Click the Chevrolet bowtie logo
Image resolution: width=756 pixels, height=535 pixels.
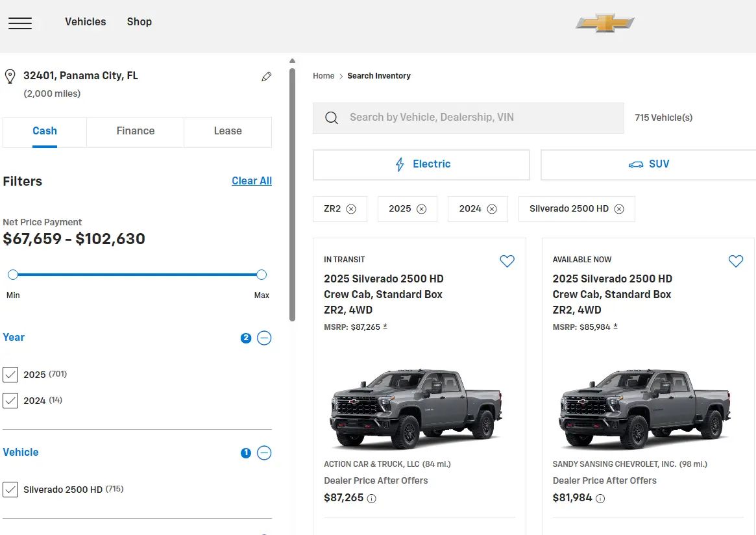pyautogui.click(x=605, y=23)
